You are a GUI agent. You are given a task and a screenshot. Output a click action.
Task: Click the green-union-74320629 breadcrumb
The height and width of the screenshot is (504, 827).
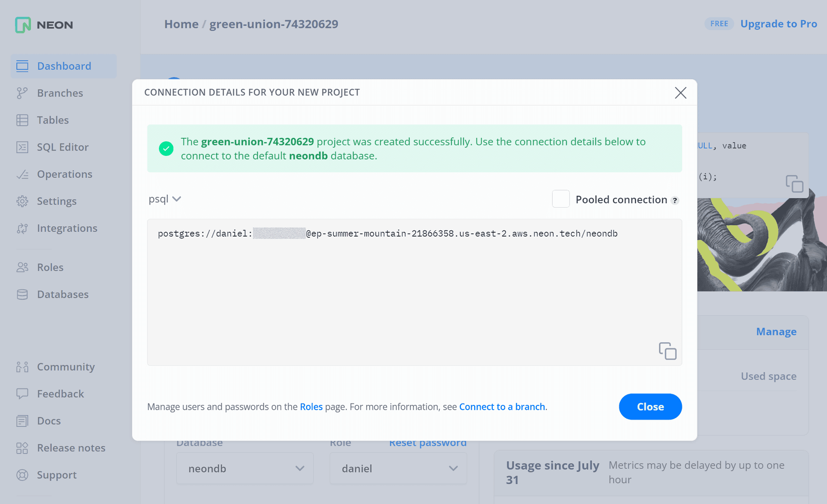click(274, 24)
